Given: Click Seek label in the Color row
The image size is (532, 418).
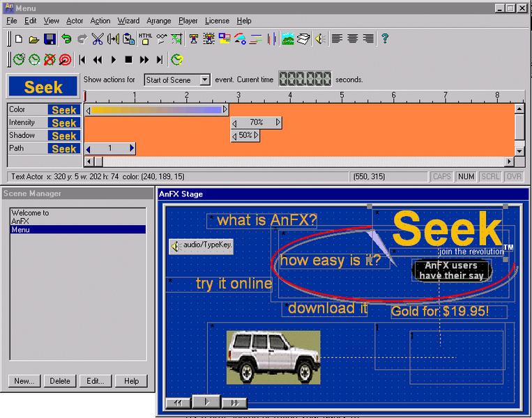Looking at the screenshot, I should [63, 110].
